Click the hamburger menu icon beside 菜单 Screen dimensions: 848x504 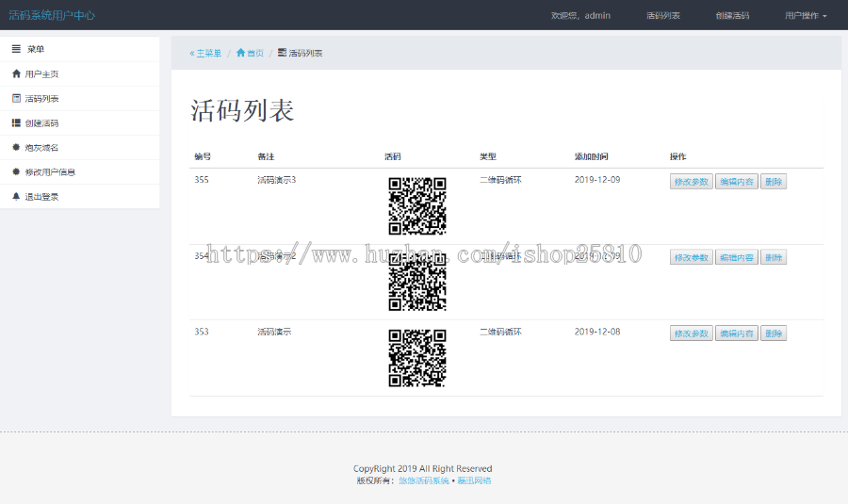[x=16, y=49]
